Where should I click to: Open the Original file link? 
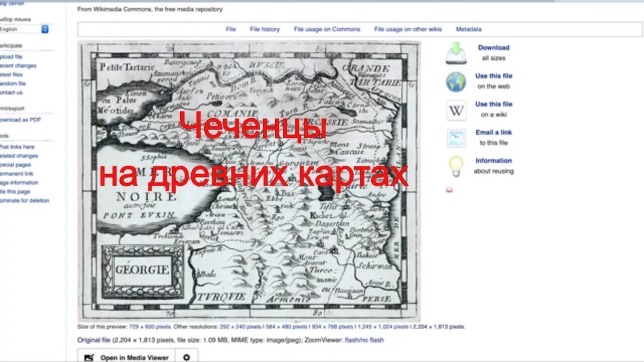click(x=94, y=340)
